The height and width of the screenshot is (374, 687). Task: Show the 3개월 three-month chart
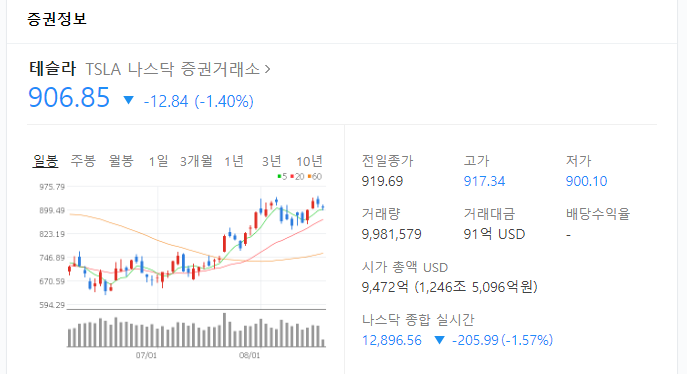coord(196,161)
